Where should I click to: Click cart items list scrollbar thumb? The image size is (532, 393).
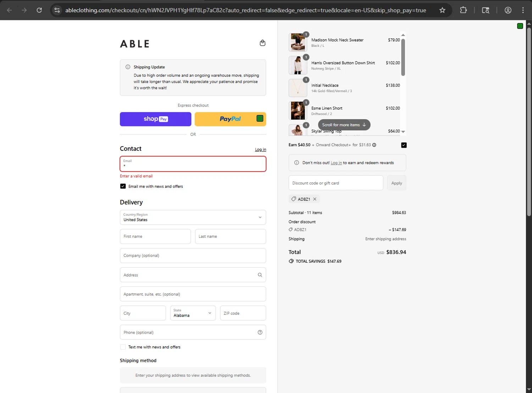(x=403, y=57)
